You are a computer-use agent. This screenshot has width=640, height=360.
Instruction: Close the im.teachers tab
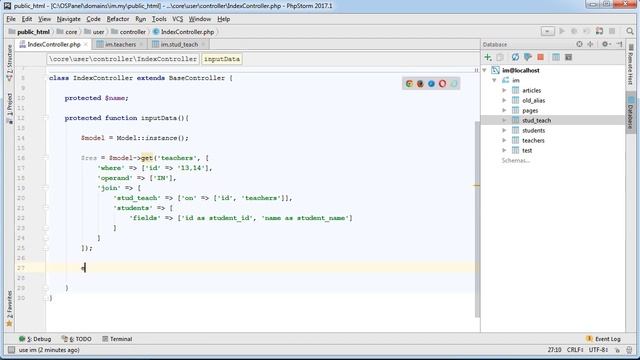(141, 44)
